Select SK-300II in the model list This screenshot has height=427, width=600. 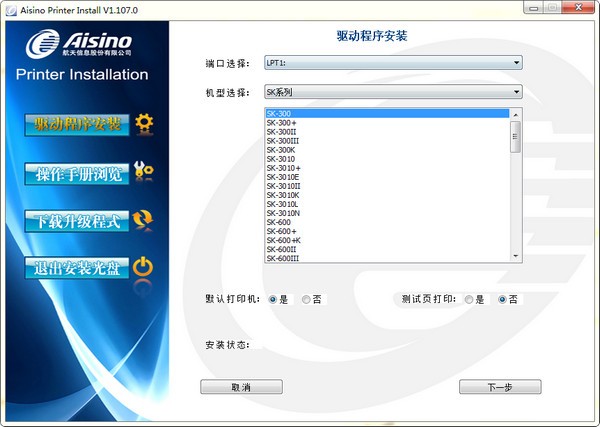pyautogui.click(x=387, y=132)
